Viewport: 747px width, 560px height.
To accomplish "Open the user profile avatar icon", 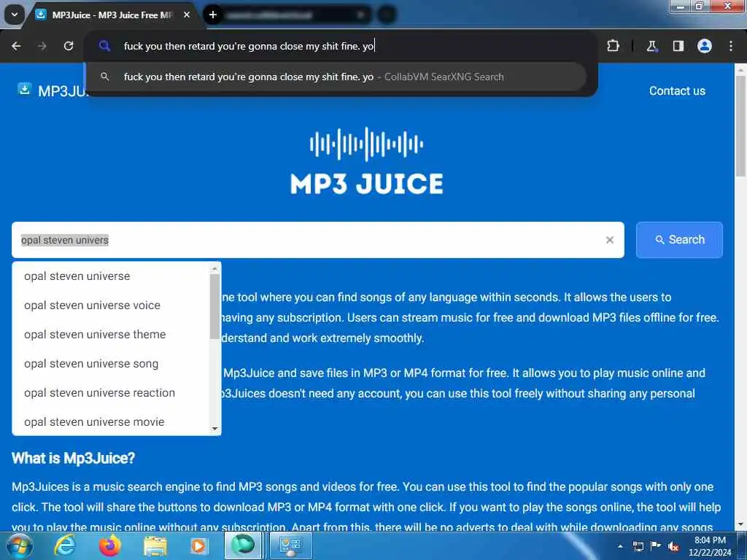I will tap(704, 46).
